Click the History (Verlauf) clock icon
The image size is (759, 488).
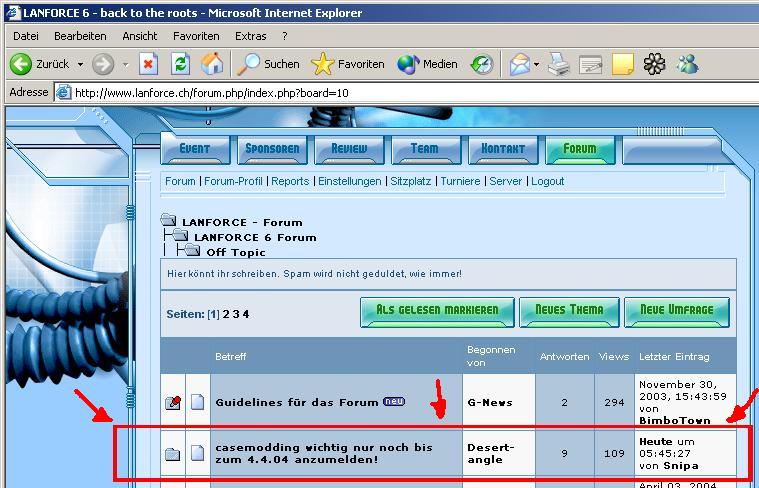pos(482,64)
